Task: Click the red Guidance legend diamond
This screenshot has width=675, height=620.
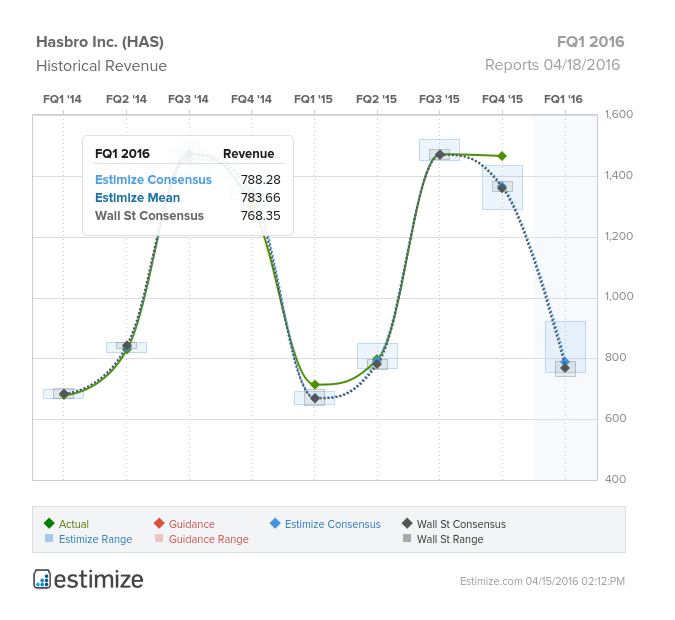Action: (159, 523)
